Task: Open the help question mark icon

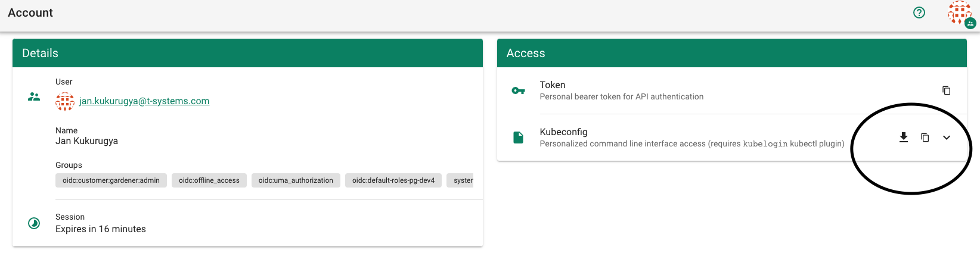Action: coord(919,13)
